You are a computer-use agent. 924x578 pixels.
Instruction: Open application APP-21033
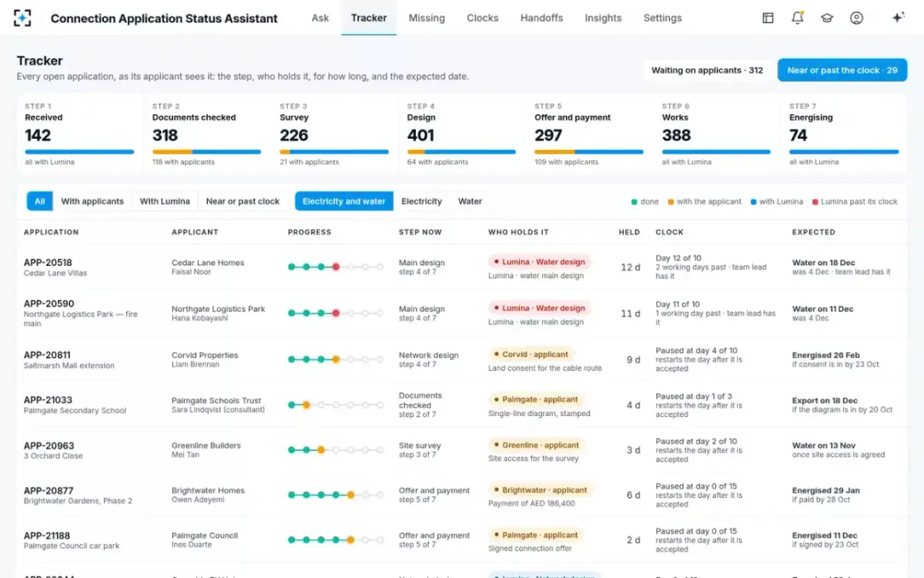pos(48,400)
